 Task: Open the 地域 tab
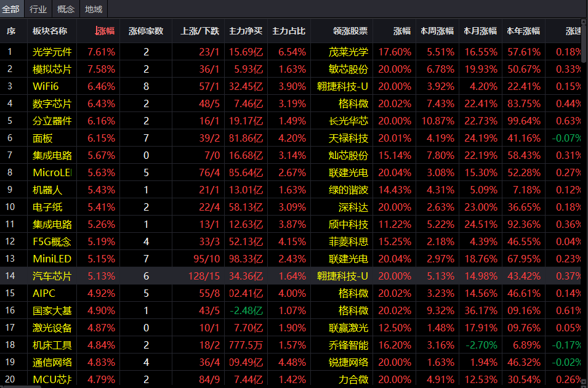tap(94, 9)
